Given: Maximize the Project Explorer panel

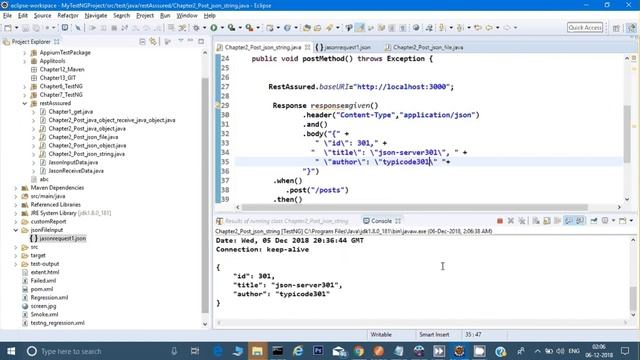Looking at the screenshot, I should click(201, 41).
